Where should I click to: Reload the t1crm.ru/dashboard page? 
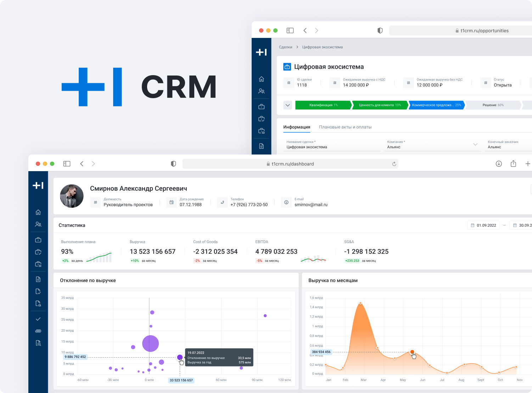(x=394, y=164)
